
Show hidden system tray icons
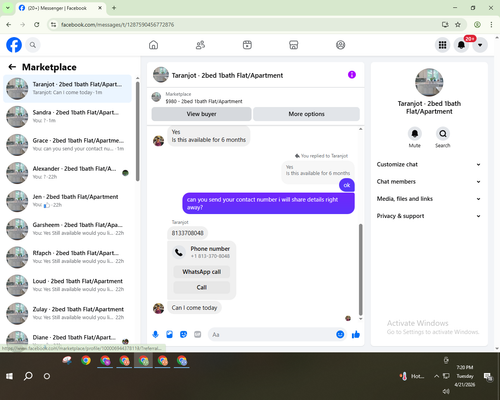(x=436, y=376)
